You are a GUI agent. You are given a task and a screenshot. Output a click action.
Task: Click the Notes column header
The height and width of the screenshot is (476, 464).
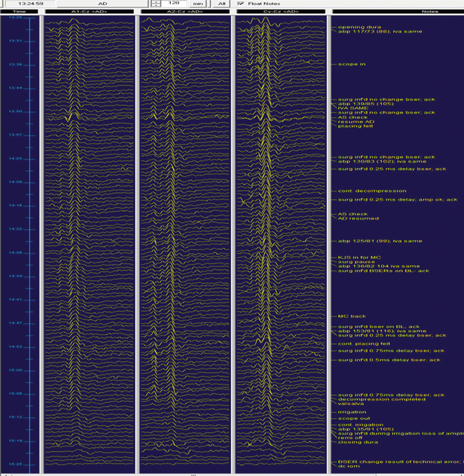tap(398, 12)
